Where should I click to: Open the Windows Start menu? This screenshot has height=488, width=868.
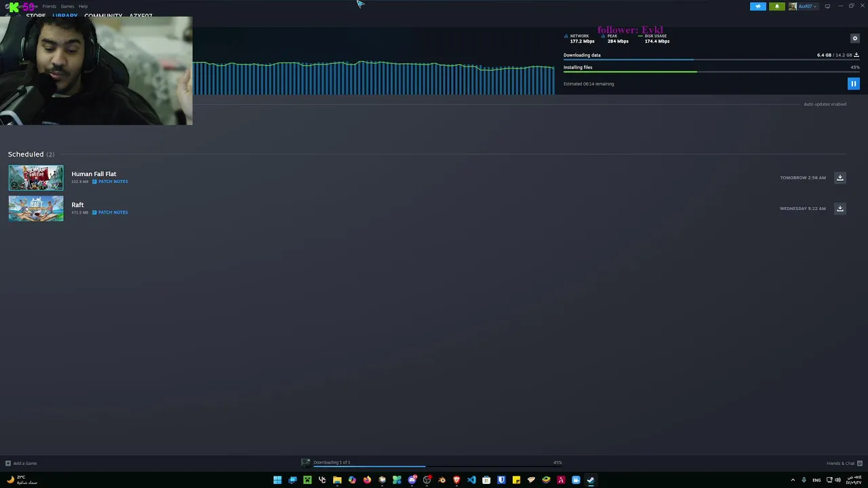(277, 480)
